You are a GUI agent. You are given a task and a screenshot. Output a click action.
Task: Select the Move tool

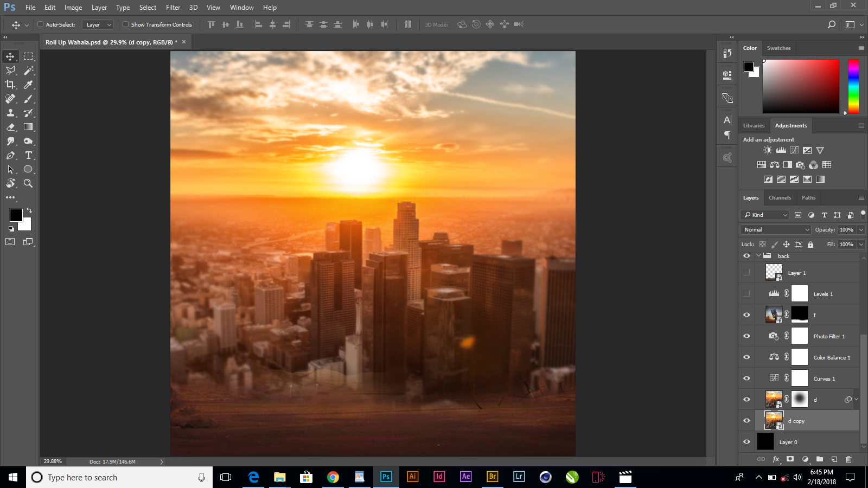10,56
